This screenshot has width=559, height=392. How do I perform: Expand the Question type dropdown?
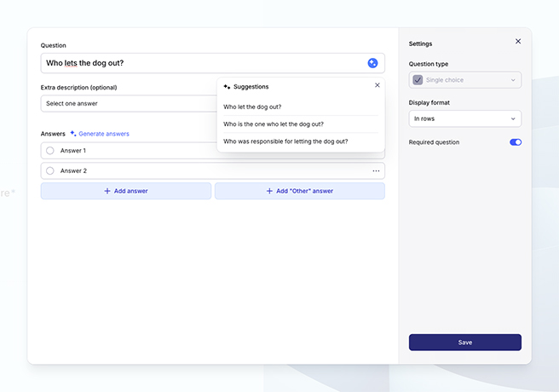pyautogui.click(x=464, y=80)
